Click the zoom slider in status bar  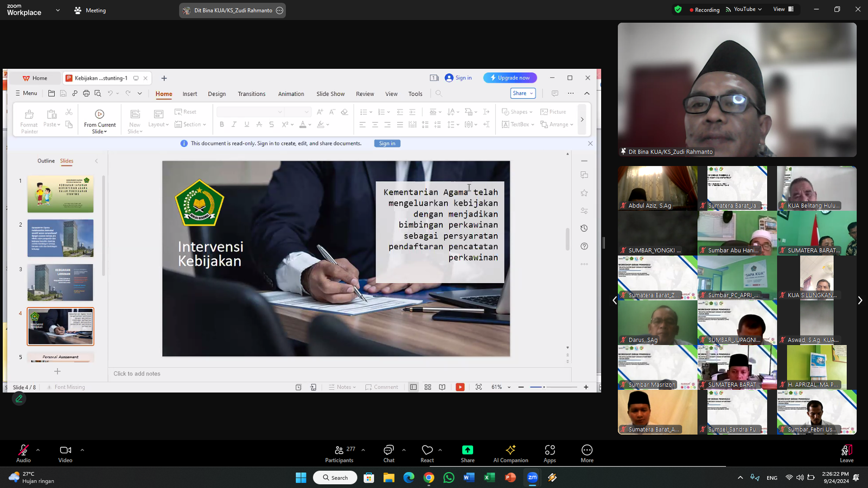click(553, 387)
